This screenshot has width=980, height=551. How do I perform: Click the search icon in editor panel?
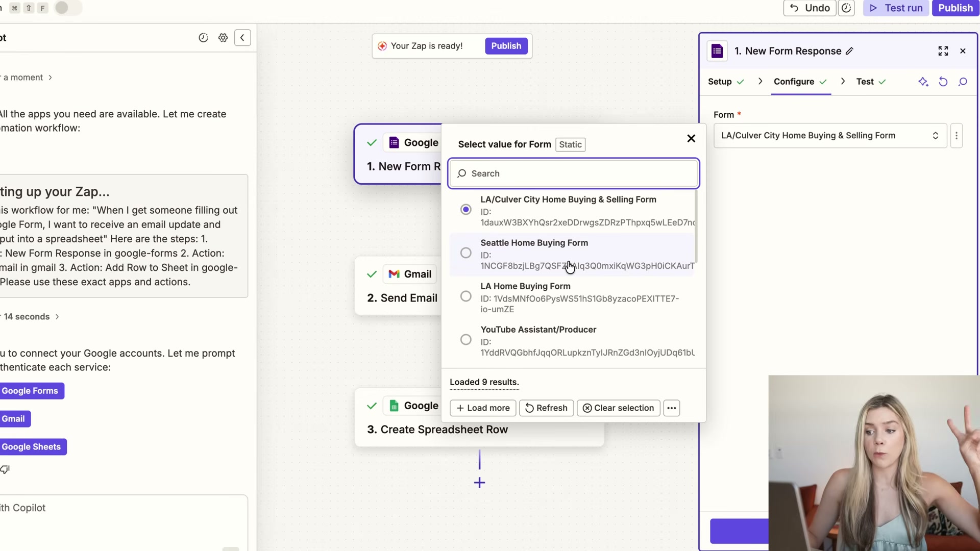[x=963, y=82]
